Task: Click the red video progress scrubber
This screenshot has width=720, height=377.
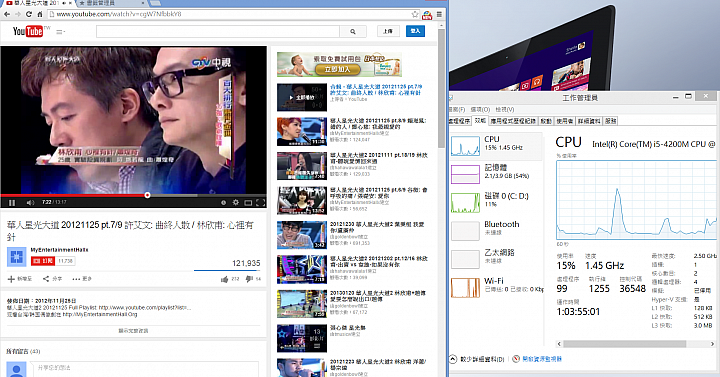Action: (x=147, y=195)
